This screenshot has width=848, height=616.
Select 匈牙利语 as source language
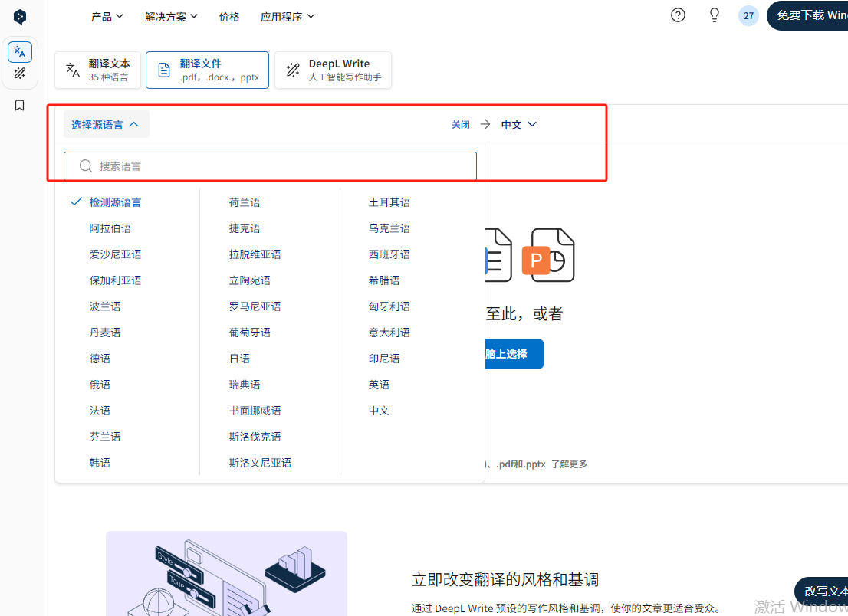pyautogui.click(x=389, y=306)
